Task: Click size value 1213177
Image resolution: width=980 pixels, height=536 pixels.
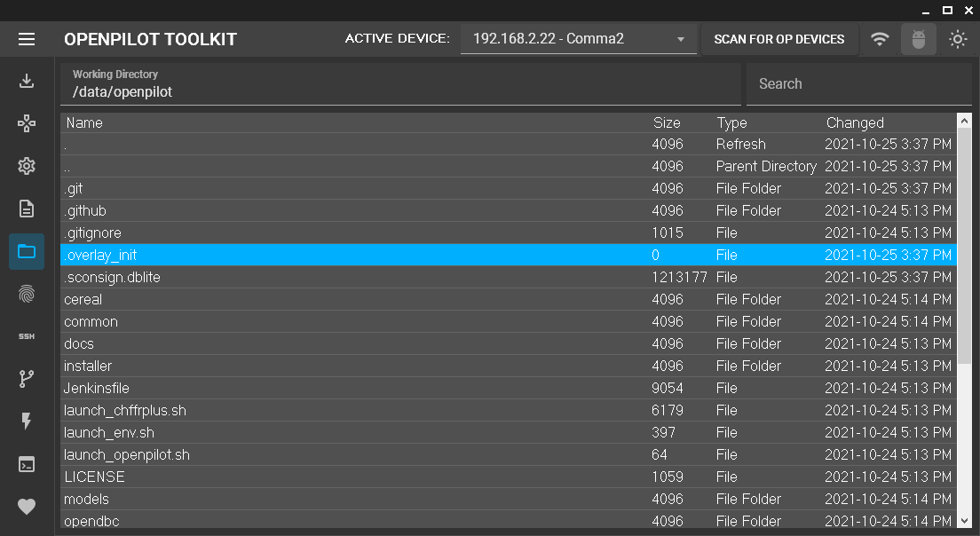Action: click(679, 278)
